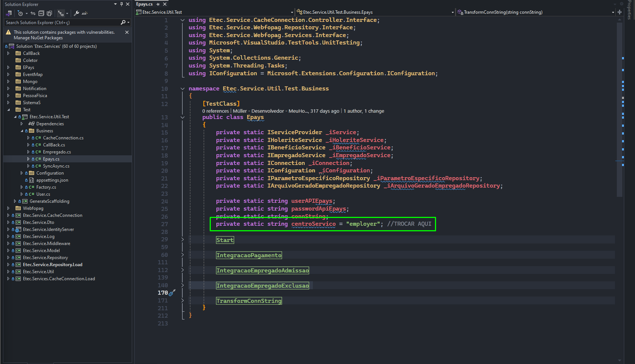
Task: Dismiss the NuGet vulnerabilities warning banner
Action: tap(127, 32)
